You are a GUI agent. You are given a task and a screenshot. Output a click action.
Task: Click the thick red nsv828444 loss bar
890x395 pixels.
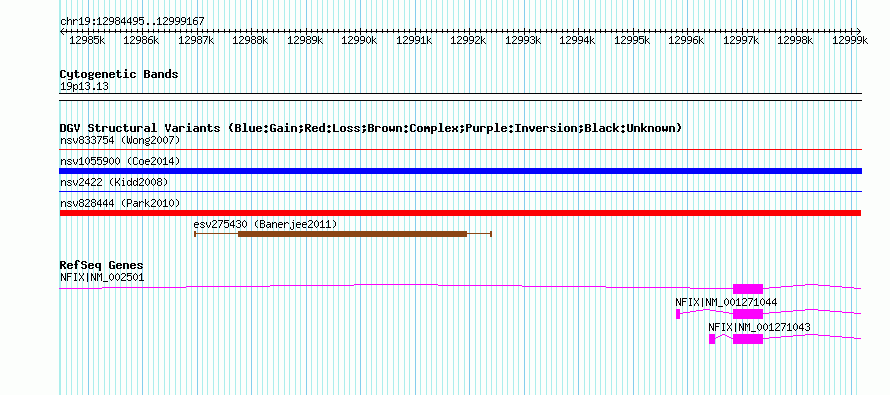click(460, 213)
